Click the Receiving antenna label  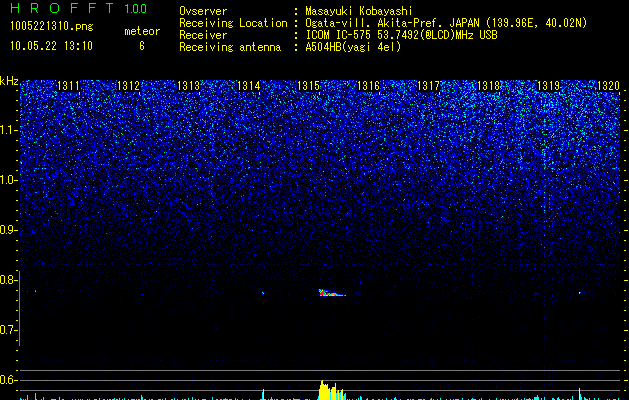230,47
